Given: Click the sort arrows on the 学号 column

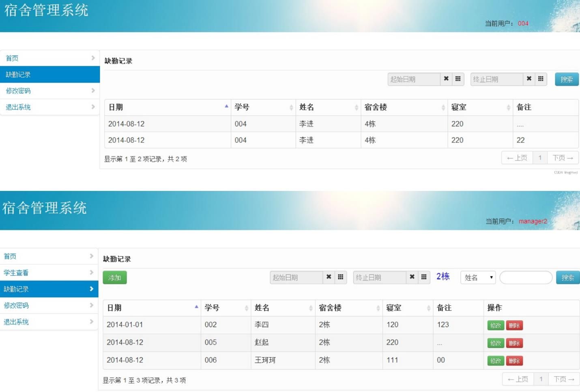Looking at the screenshot, I should (291, 107).
